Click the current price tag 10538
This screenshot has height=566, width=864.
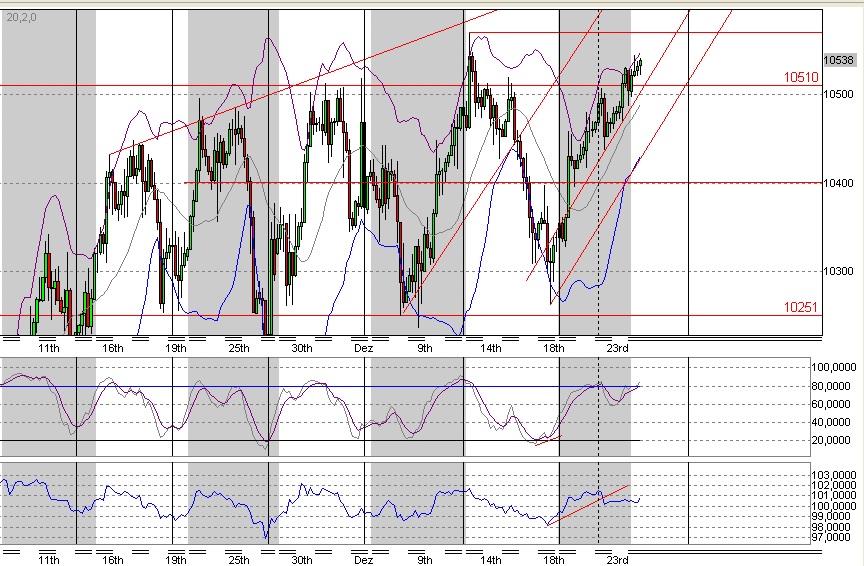tap(838, 60)
